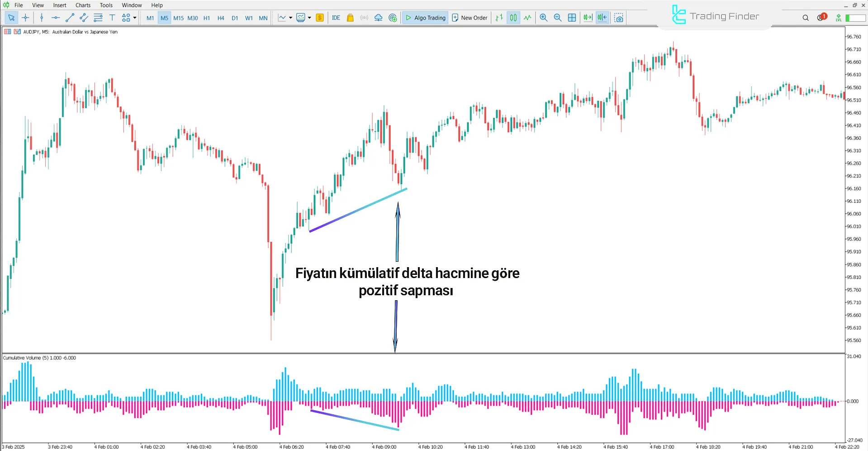Open the Charts menu
The image size is (868, 451).
click(82, 5)
